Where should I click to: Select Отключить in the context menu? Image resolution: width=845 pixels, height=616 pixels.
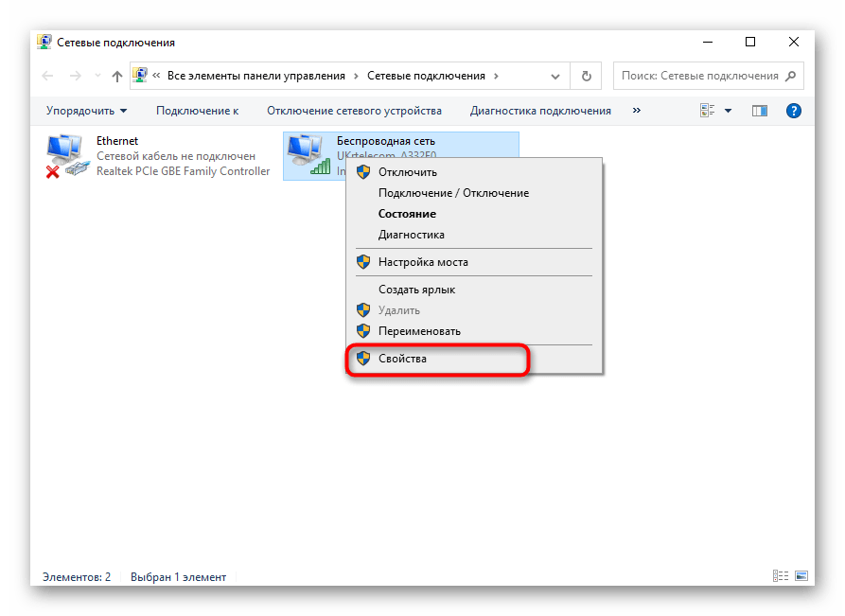[x=407, y=172]
